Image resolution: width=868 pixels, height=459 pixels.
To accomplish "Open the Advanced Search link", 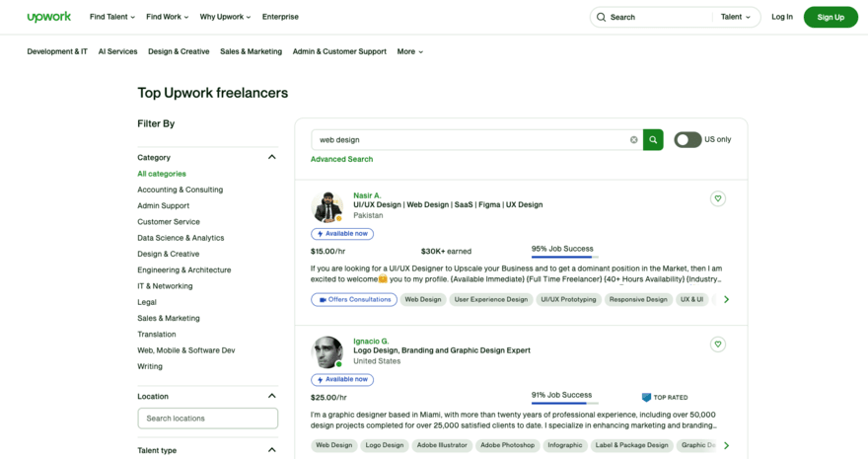I will click(341, 159).
